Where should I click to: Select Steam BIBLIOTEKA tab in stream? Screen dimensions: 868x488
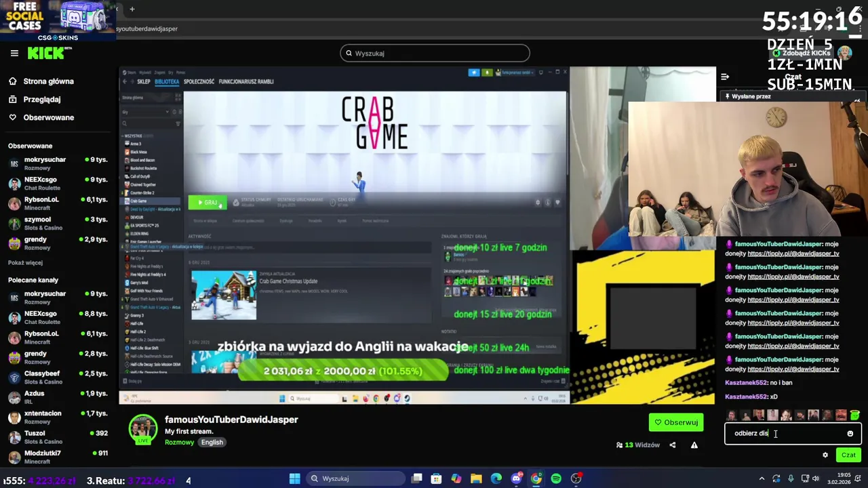click(167, 81)
